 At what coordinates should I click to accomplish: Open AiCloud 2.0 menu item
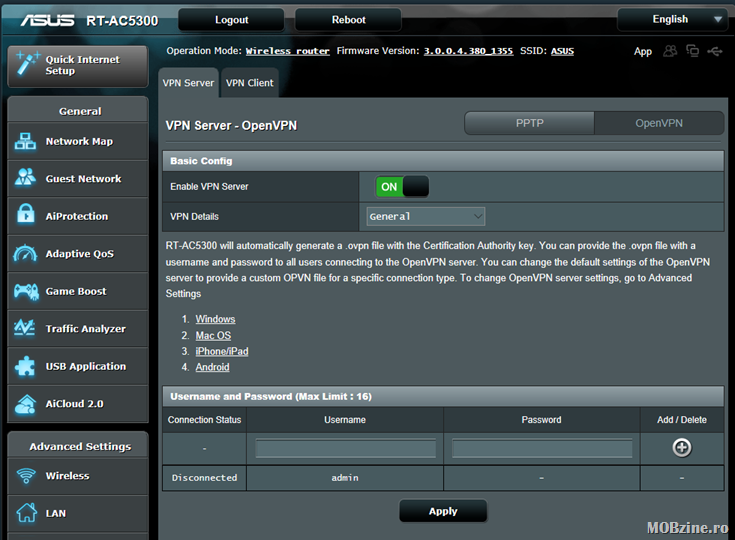(78, 404)
